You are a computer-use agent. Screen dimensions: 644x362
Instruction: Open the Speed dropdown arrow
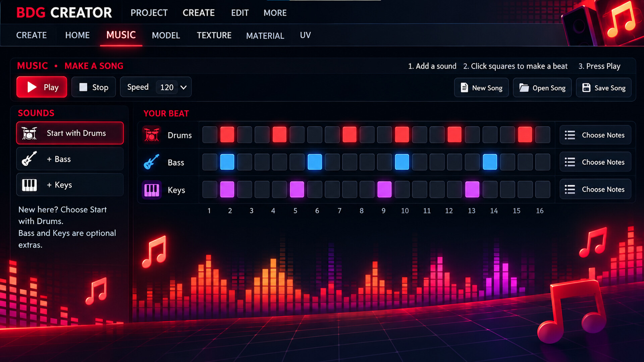point(183,87)
